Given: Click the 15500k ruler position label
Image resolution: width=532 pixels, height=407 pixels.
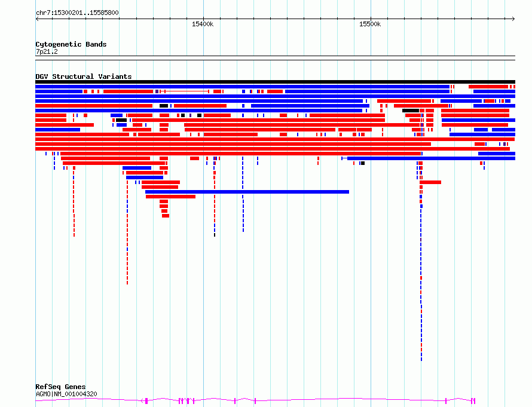Looking at the screenshot, I should 370,24.
